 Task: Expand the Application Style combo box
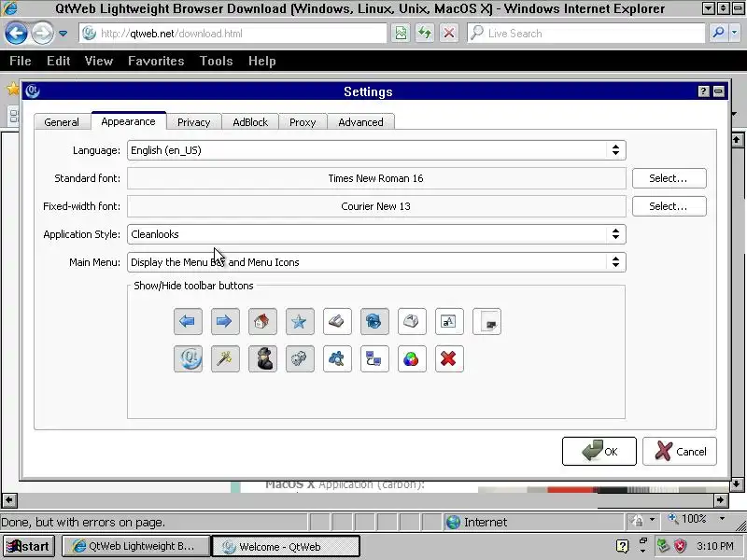pos(376,234)
